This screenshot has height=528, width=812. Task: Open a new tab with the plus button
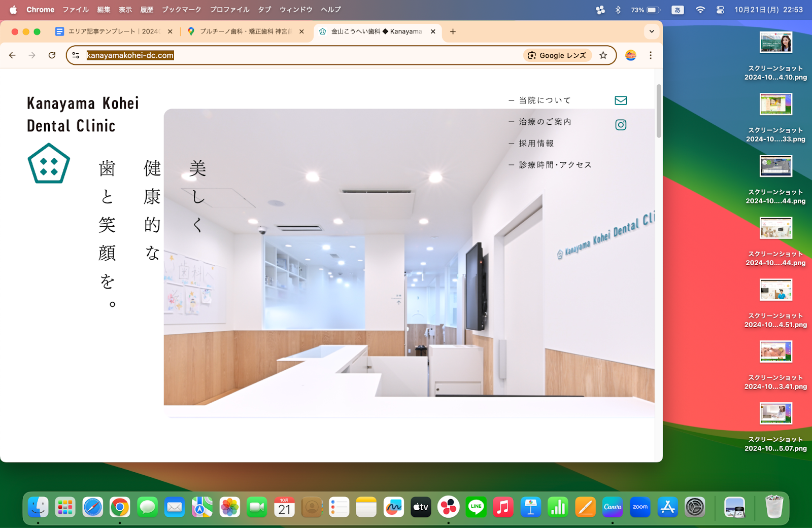453,31
